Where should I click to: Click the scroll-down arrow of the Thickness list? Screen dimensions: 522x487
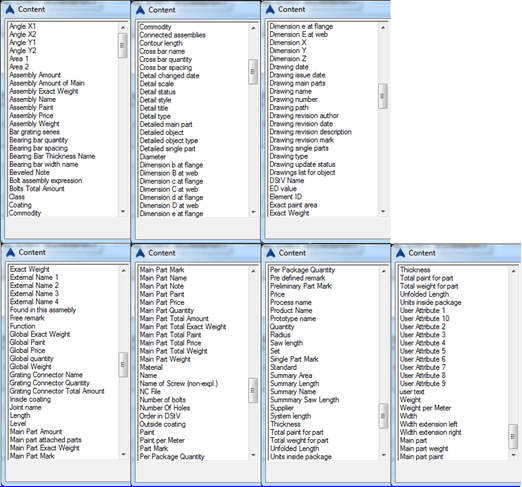point(513,455)
